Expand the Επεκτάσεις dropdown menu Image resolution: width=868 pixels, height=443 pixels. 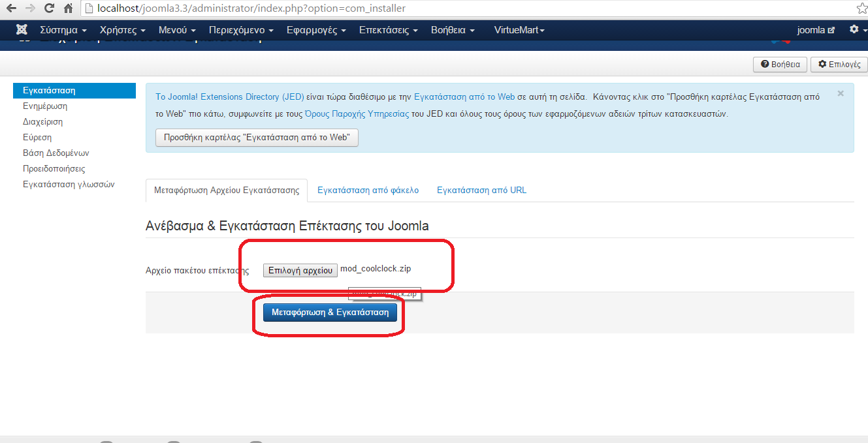pos(389,30)
